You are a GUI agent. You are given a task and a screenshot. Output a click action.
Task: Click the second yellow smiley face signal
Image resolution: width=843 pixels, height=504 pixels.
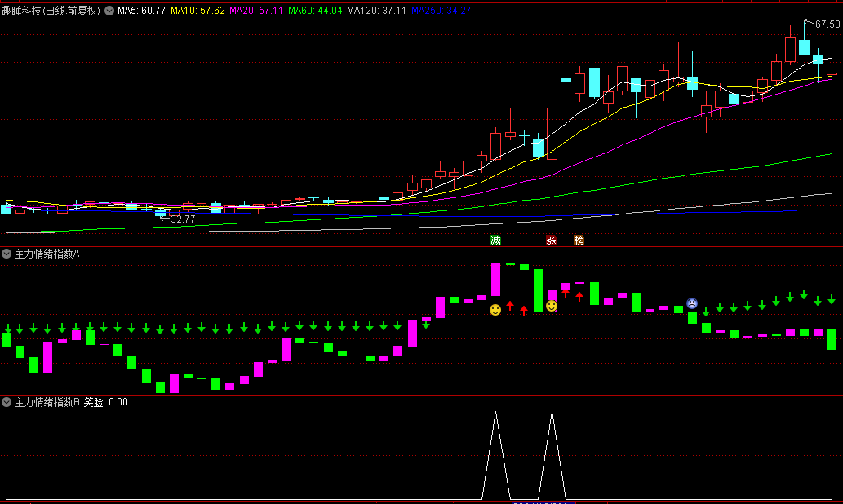click(552, 306)
